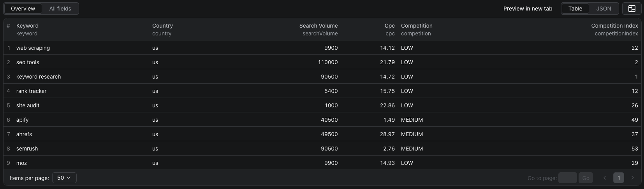This screenshot has width=644, height=189.
Task: Click search volume 5400 for rank tracker
Action: [331, 91]
